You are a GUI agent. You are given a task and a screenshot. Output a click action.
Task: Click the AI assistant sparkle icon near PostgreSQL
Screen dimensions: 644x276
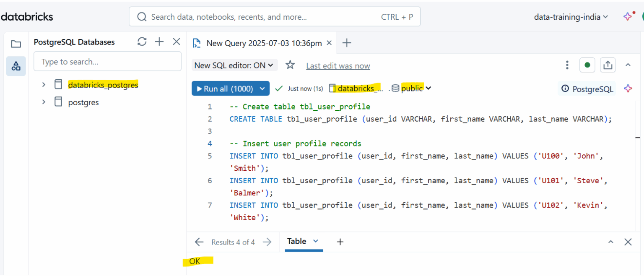click(628, 89)
